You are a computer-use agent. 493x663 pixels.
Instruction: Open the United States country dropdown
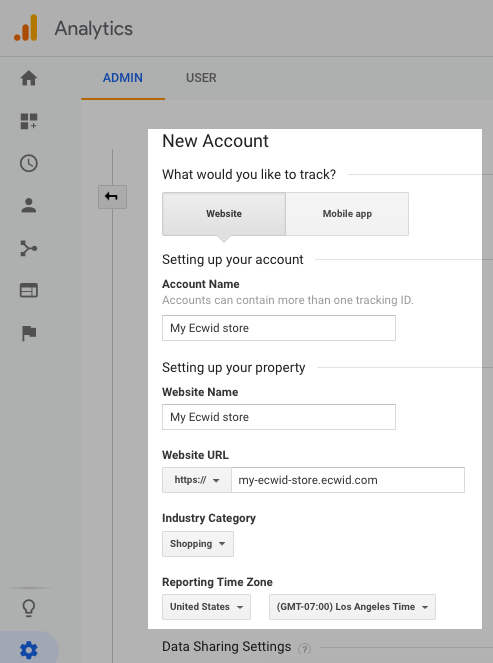pyautogui.click(x=206, y=607)
